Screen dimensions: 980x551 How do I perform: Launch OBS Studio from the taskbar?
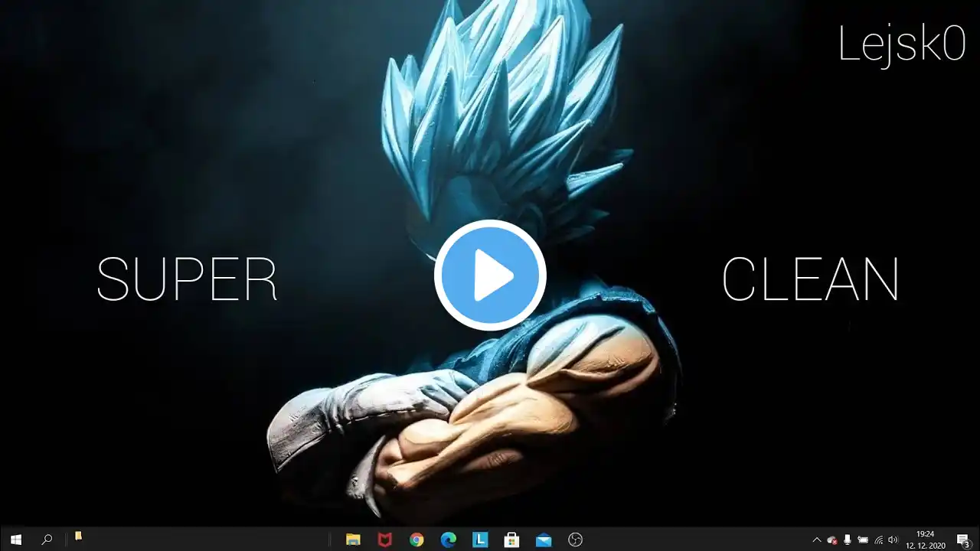click(x=576, y=540)
